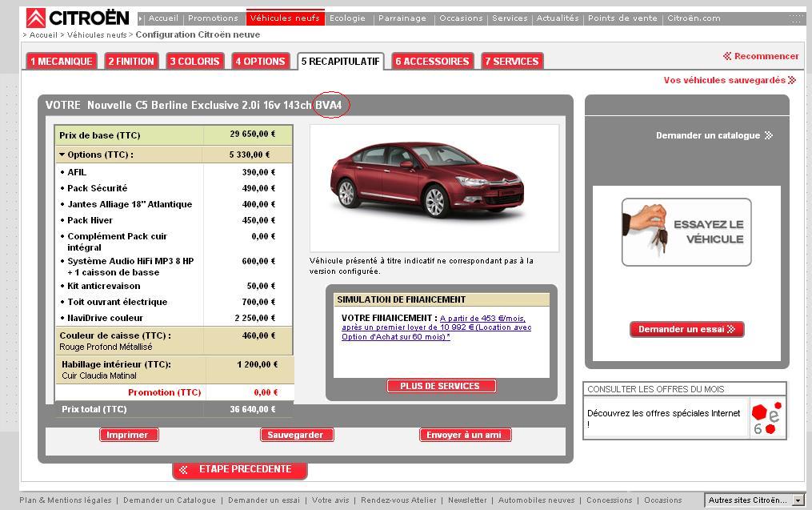This screenshot has height=510, width=812.
Task: Open the 6 ACCESSOIRES tab
Action: tap(432, 61)
